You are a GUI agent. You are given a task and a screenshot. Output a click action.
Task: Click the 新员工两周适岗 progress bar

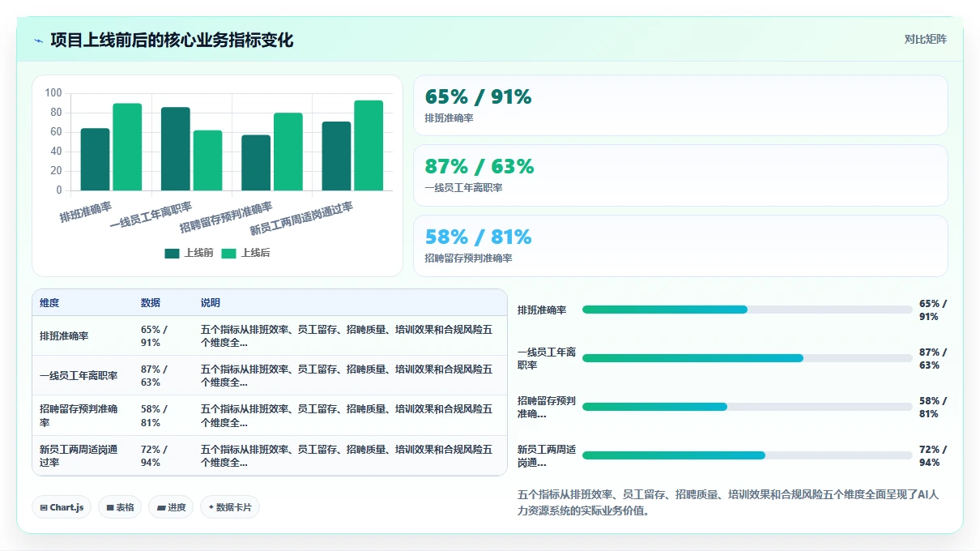pos(747,455)
